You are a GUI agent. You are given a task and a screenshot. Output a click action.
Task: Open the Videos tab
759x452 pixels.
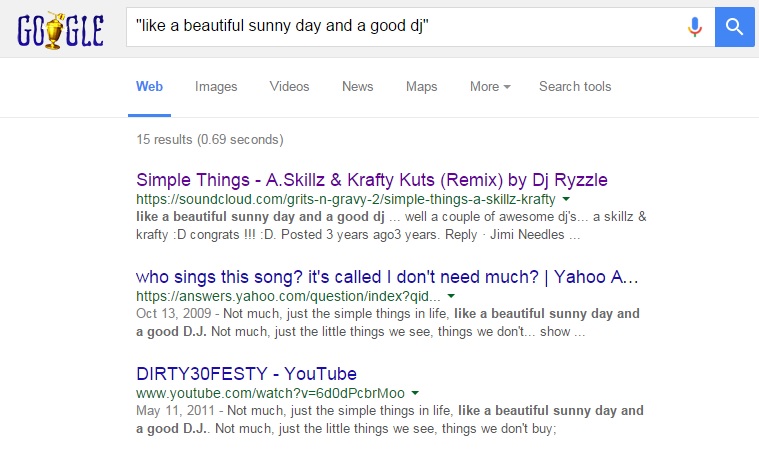click(x=289, y=87)
